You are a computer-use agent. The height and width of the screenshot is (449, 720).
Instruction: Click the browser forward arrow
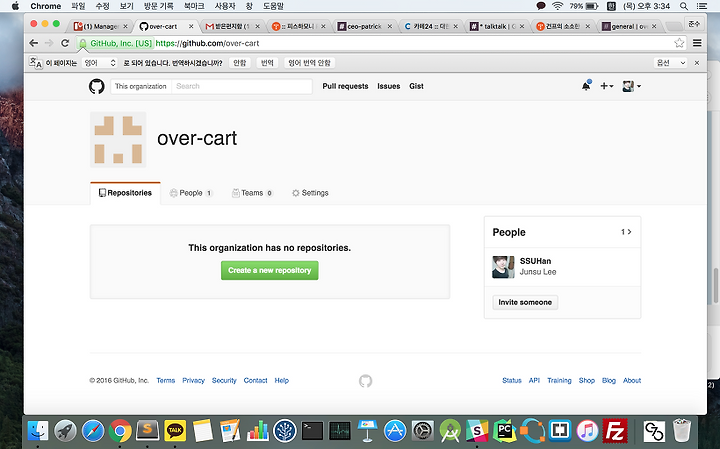point(49,43)
